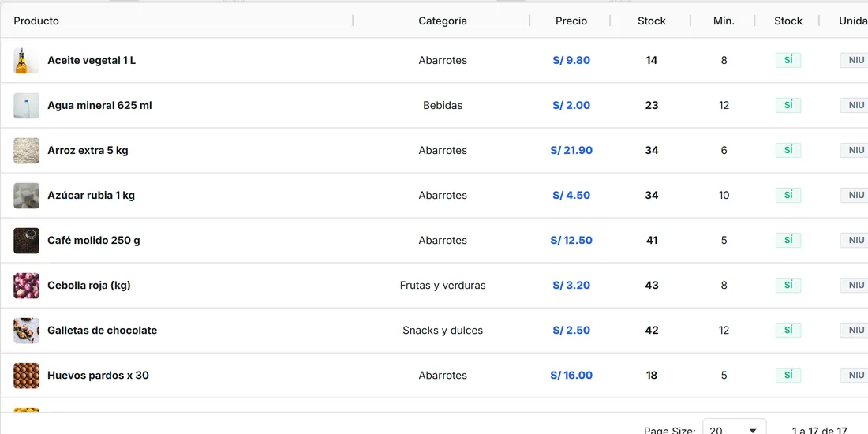Image resolution: width=868 pixels, height=434 pixels.
Task: Click the price S/ 4.50
Action: [571, 196]
